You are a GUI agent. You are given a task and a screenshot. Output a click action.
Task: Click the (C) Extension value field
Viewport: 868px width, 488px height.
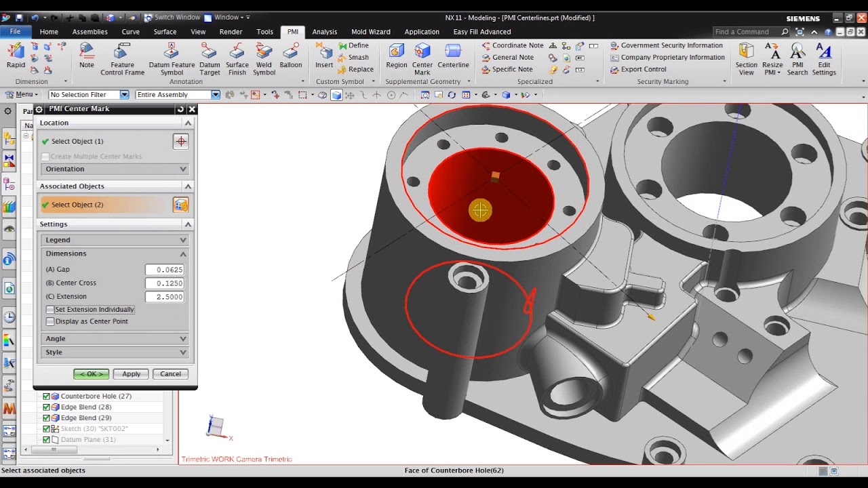click(165, 297)
